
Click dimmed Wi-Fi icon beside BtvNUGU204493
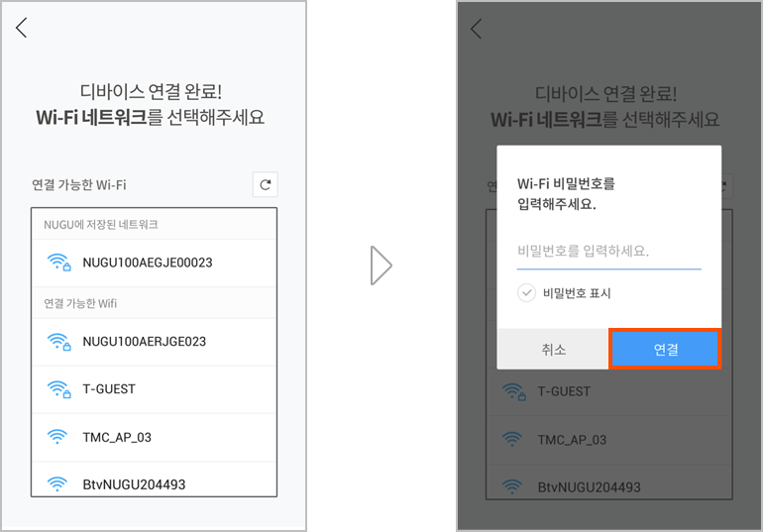pyautogui.click(x=512, y=486)
